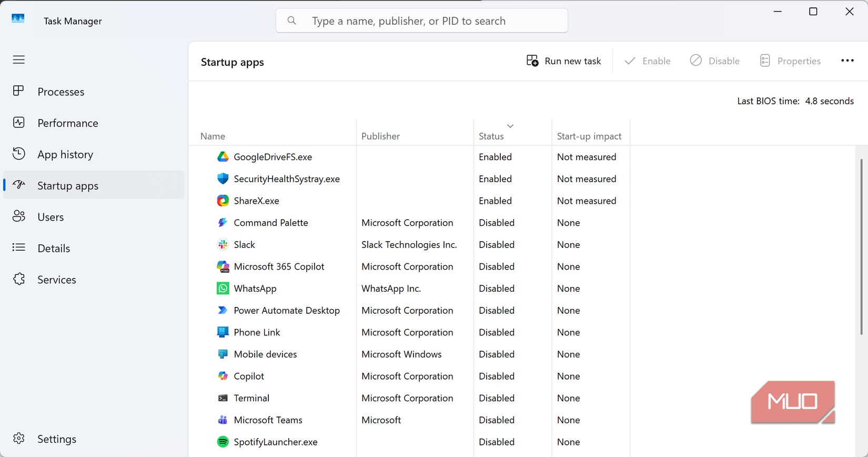Image resolution: width=868 pixels, height=457 pixels.
Task: Click the ShareX app icon
Action: click(x=223, y=201)
